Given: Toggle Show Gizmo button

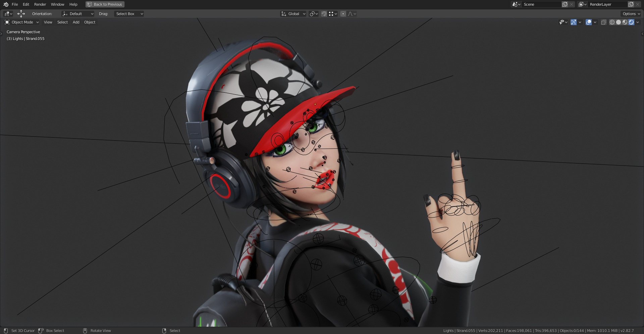Looking at the screenshot, I should pyautogui.click(x=574, y=22).
